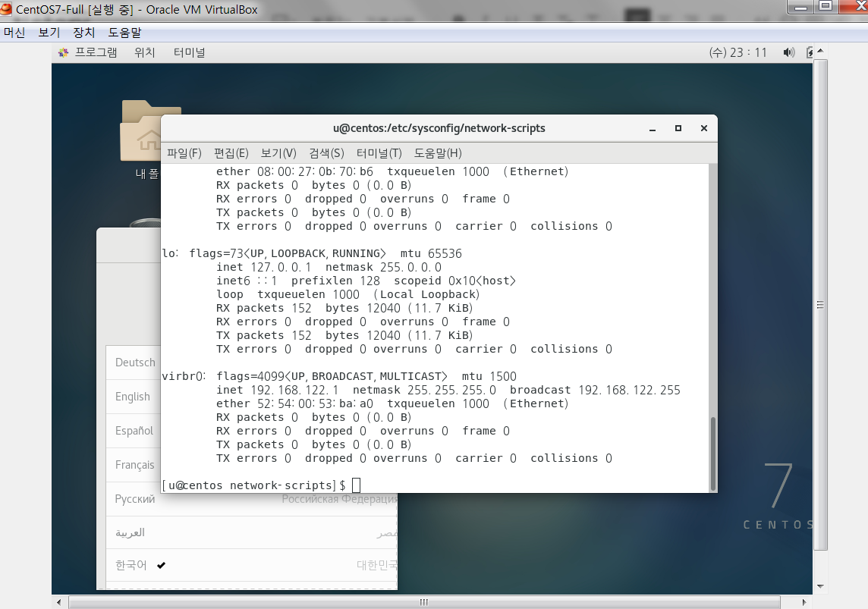
Task: Click the VirtualBox vertical scrollbar grip
Action: pyautogui.click(x=820, y=304)
